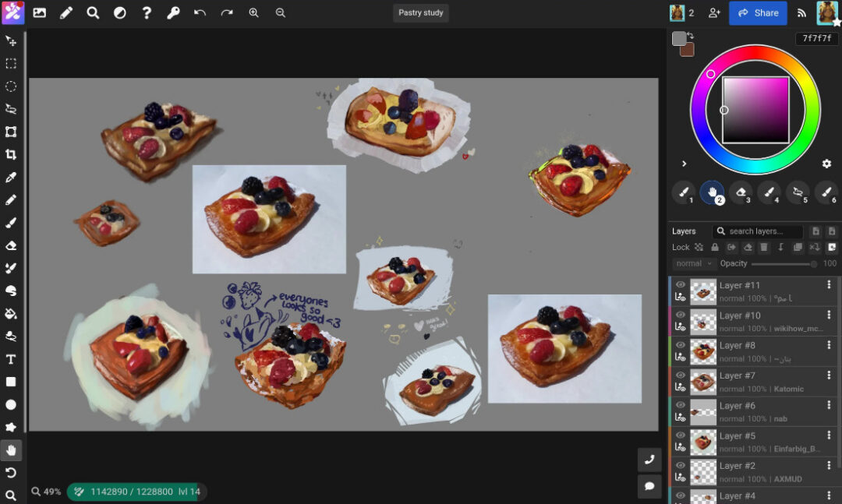Open the voice call phone button
Viewport: 842px width, 504px height.
tap(649, 459)
